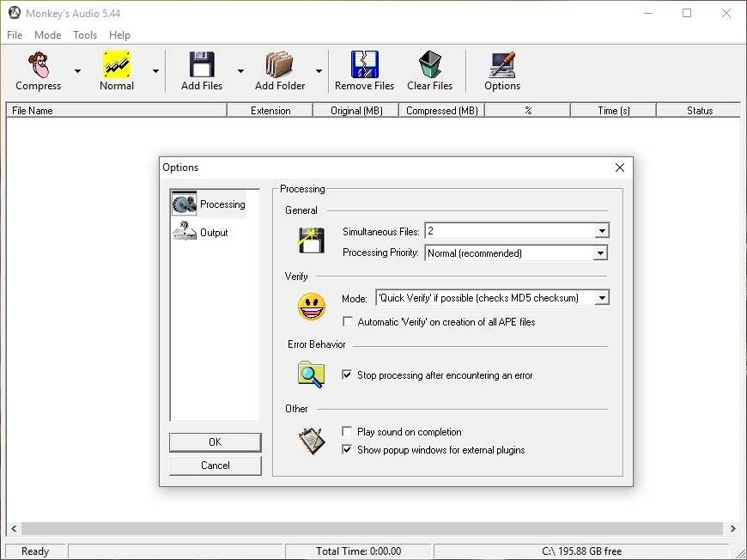The image size is (747, 560).
Task: Click the Add Folder icon
Action: 279,64
